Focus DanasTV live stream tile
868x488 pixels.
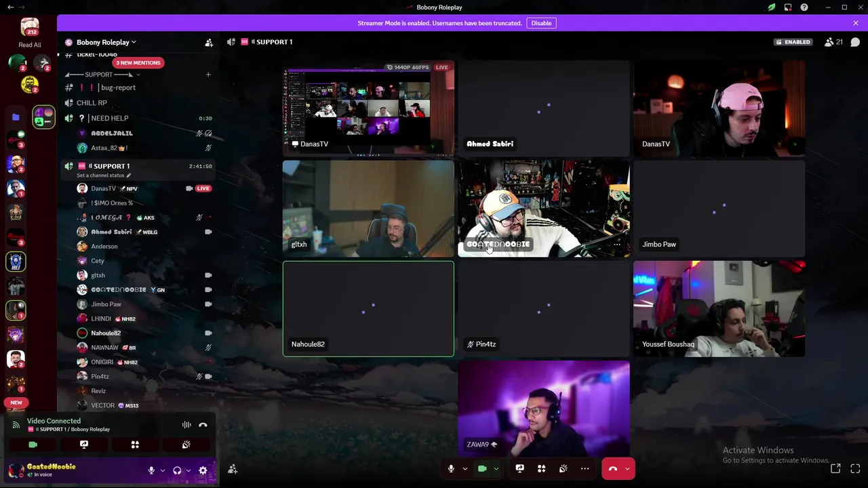click(368, 108)
